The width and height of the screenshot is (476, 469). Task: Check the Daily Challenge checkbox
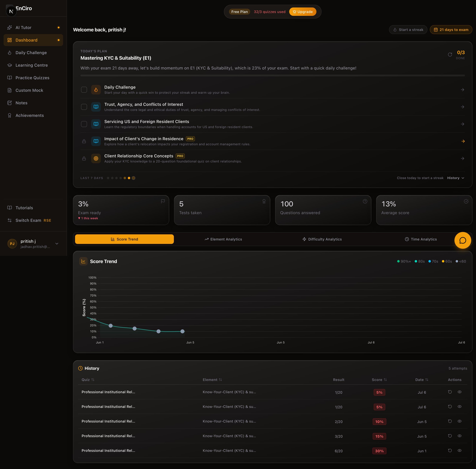point(84,90)
